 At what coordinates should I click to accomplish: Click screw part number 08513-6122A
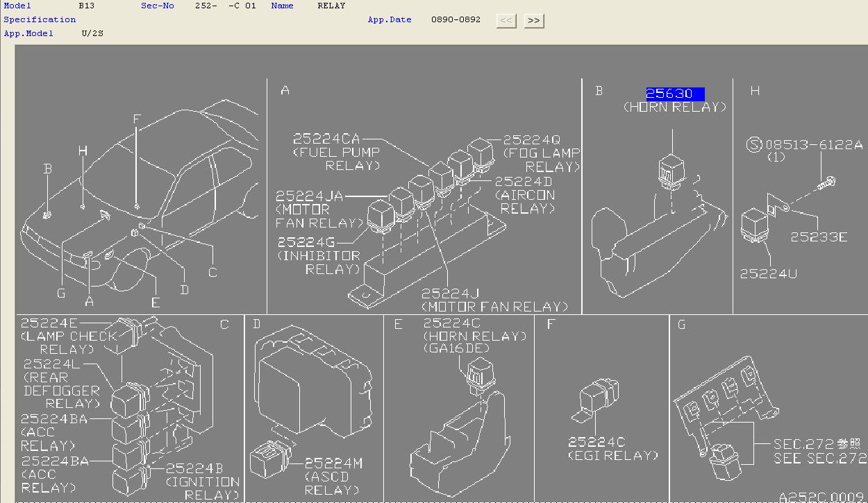coord(814,145)
